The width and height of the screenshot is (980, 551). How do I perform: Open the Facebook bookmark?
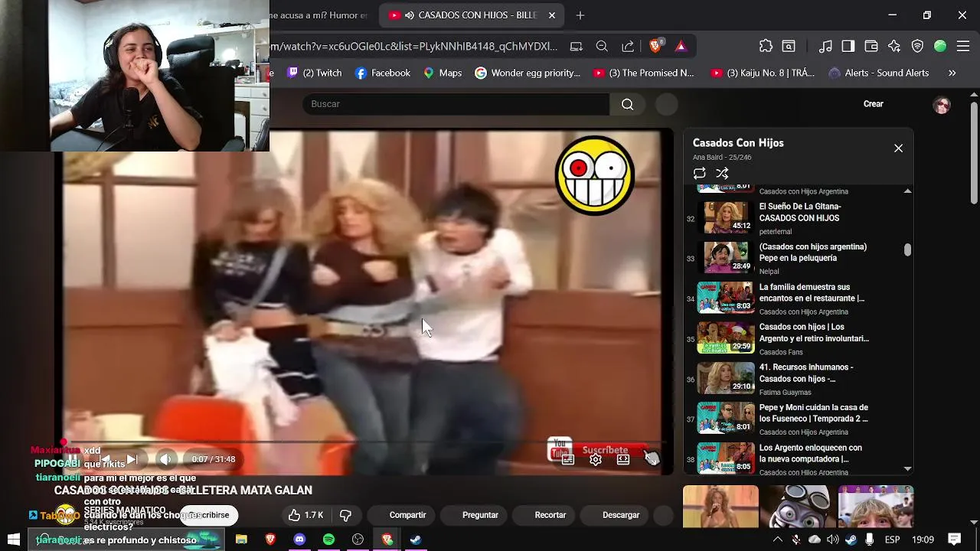(x=383, y=73)
